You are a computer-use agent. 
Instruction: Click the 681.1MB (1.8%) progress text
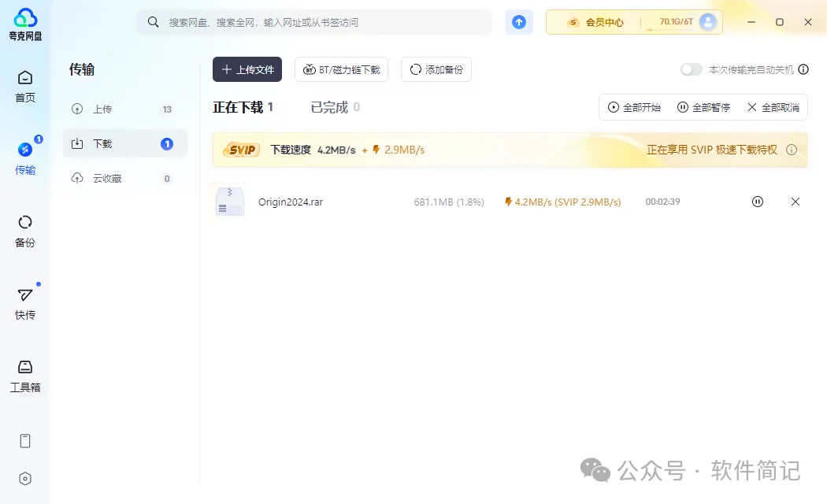[x=449, y=202]
